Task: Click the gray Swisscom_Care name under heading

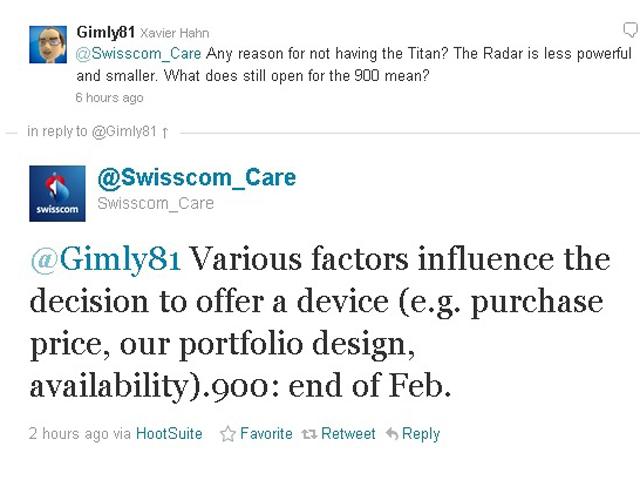Action: 155,203
